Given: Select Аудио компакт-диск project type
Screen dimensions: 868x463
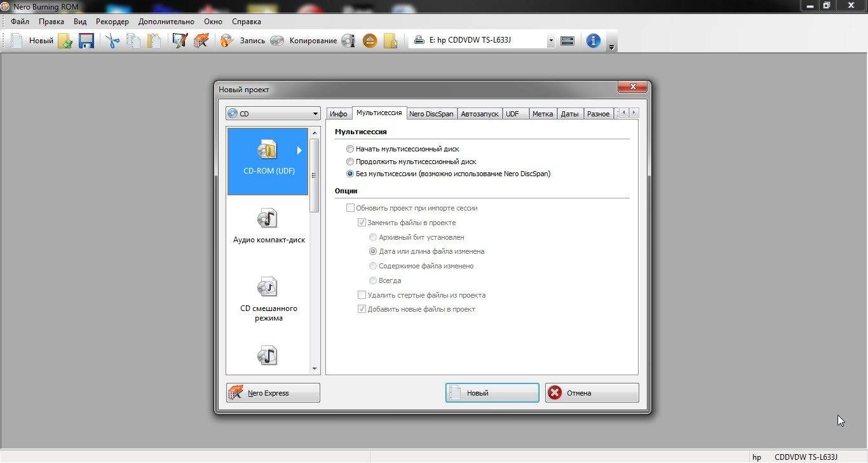Looking at the screenshot, I should [x=269, y=226].
